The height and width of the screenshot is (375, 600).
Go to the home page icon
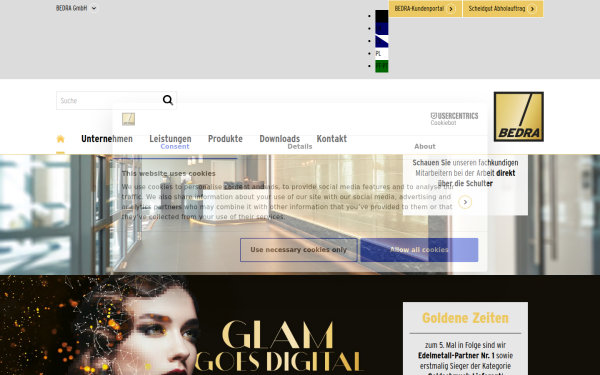point(60,139)
